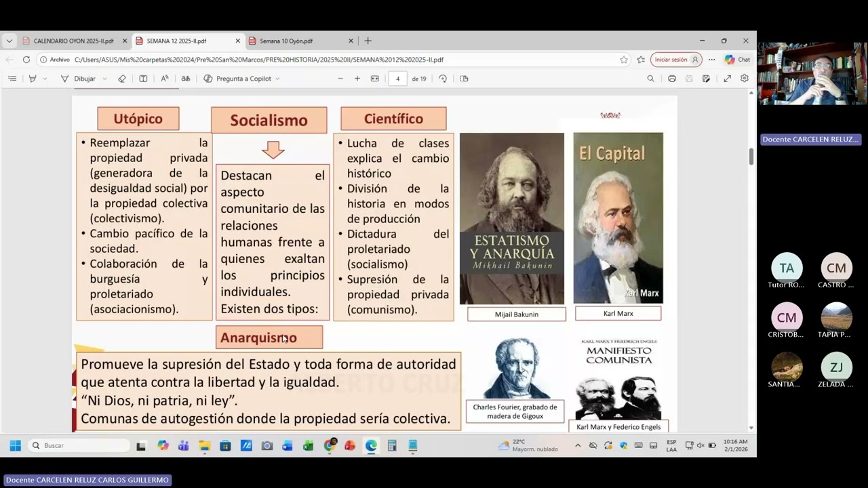Open the clock showing 10:16 AM
Viewport: 868px width, 488px height.
pyautogui.click(x=735, y=445)
